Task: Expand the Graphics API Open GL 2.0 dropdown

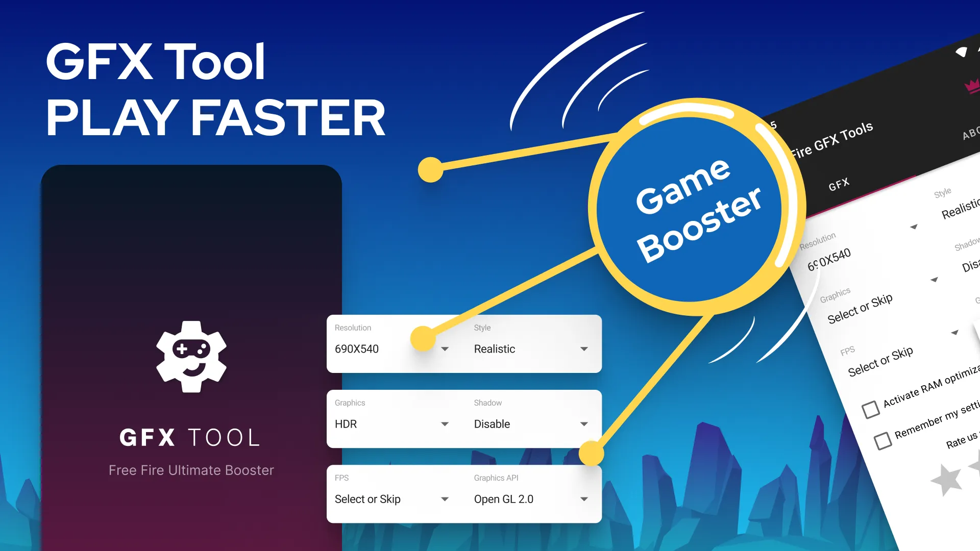Action: (582, 499)
